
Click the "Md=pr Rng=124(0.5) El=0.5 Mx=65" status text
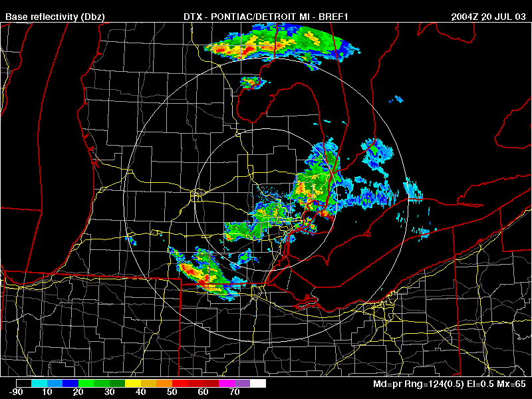(450, 384)
